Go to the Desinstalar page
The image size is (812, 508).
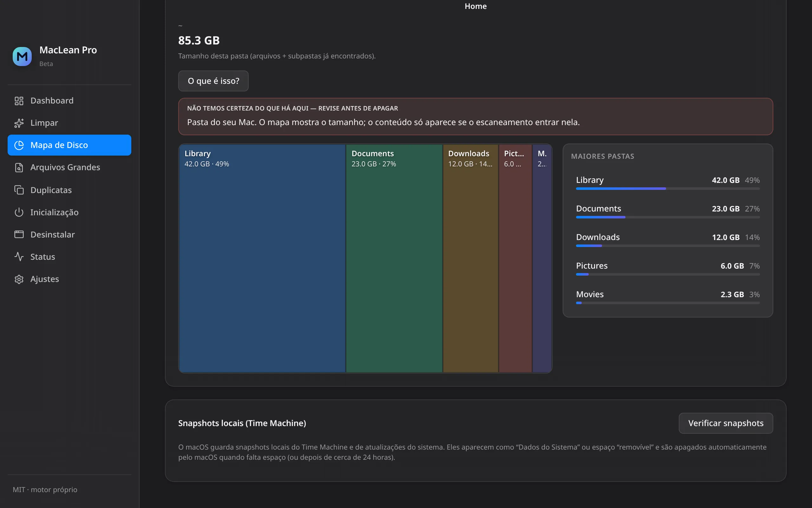pos(69,234)
